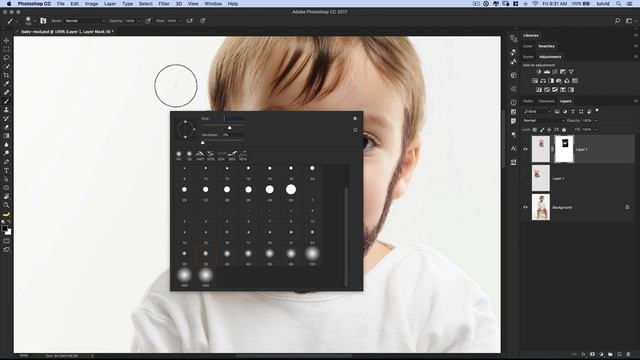The width and height of the screenshot is (640, 360).
Task: Hide the Background layer
Action: [525, 207]
